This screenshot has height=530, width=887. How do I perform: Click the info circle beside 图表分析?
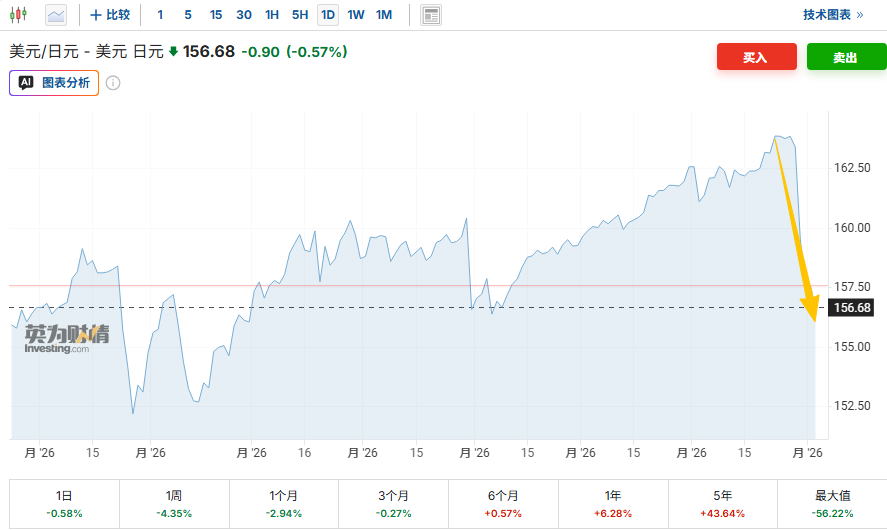[x=113, y=83]
